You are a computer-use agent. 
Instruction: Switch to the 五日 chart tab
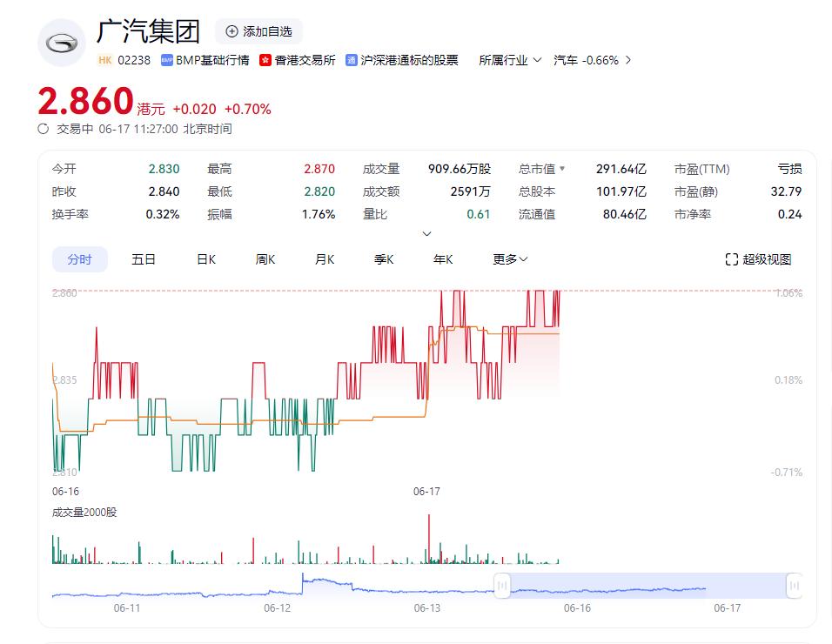pos(144,259)
